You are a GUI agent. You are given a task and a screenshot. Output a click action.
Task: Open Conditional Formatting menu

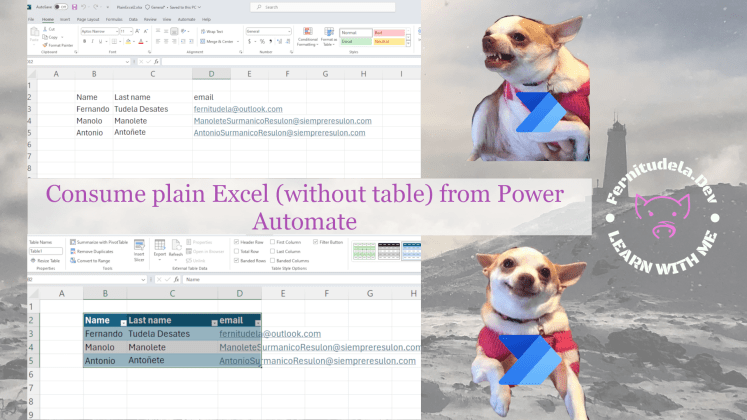pyautogui.click(x=307, y=37)
